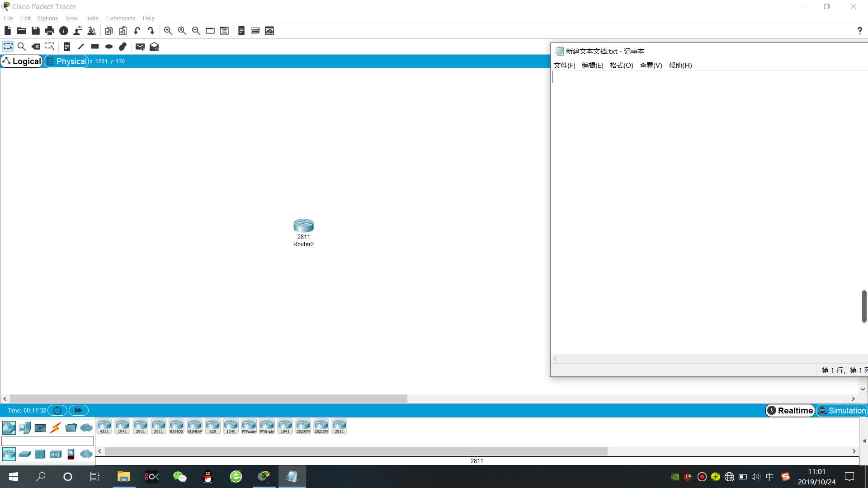The image size is (868, 488).
Task: Select the Switches device subcategory
Action: [25, 454]
